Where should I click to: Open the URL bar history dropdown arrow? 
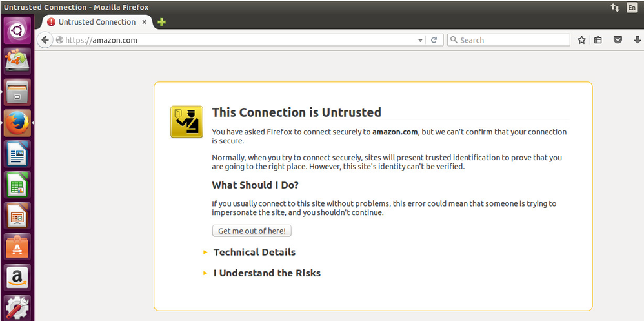click(421, 40)
